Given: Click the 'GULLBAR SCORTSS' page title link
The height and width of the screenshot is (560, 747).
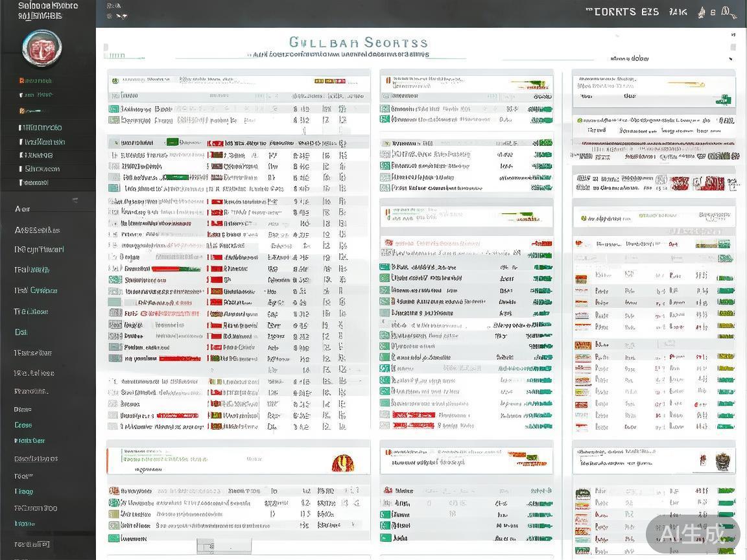Looking at the screenshot, I should pyautogui.click(x=358, y=43).
